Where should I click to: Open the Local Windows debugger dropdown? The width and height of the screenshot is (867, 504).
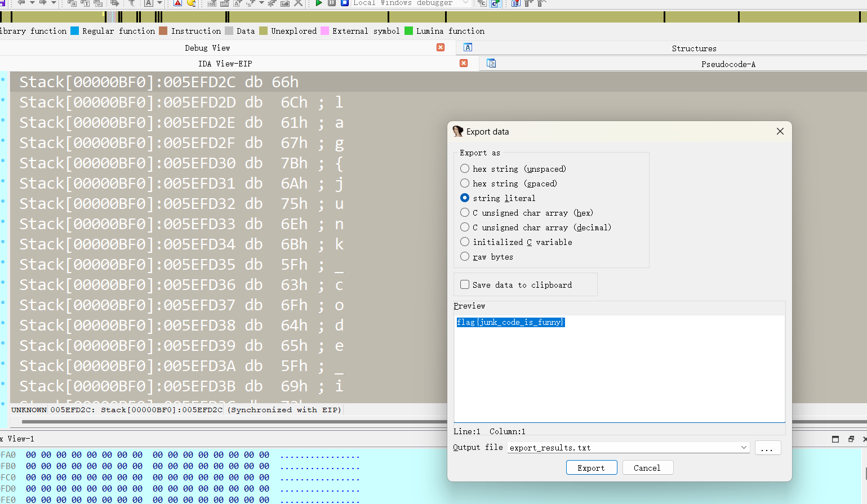tap(465, 3)
